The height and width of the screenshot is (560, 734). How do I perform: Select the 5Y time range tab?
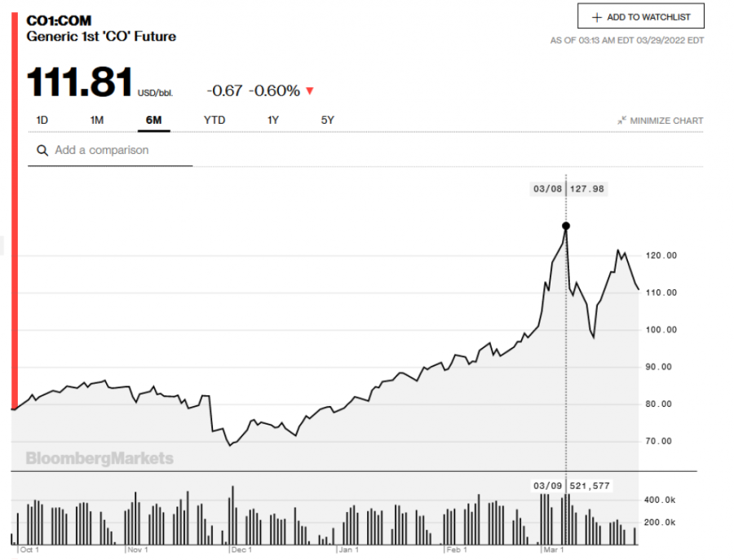pyautogui.click(x=328, y=121)
